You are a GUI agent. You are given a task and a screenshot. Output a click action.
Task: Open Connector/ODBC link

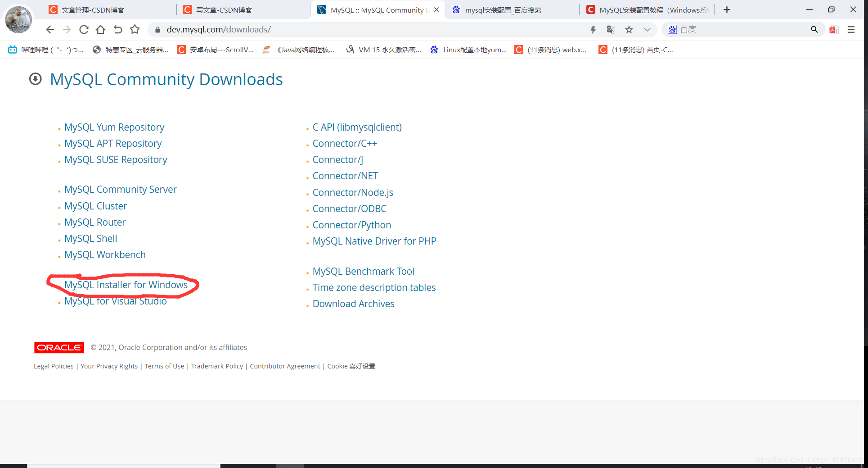pyautogui.click(x=350, y=209)
